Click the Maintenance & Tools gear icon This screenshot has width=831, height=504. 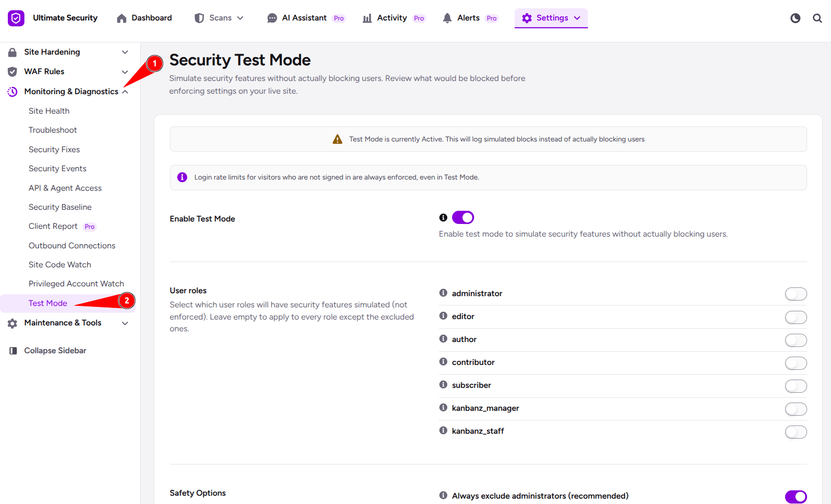coord(13,323)
